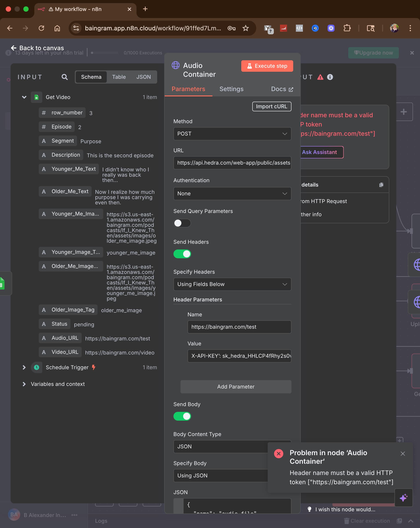Click the Ask Assistant button

pos(320,152)
